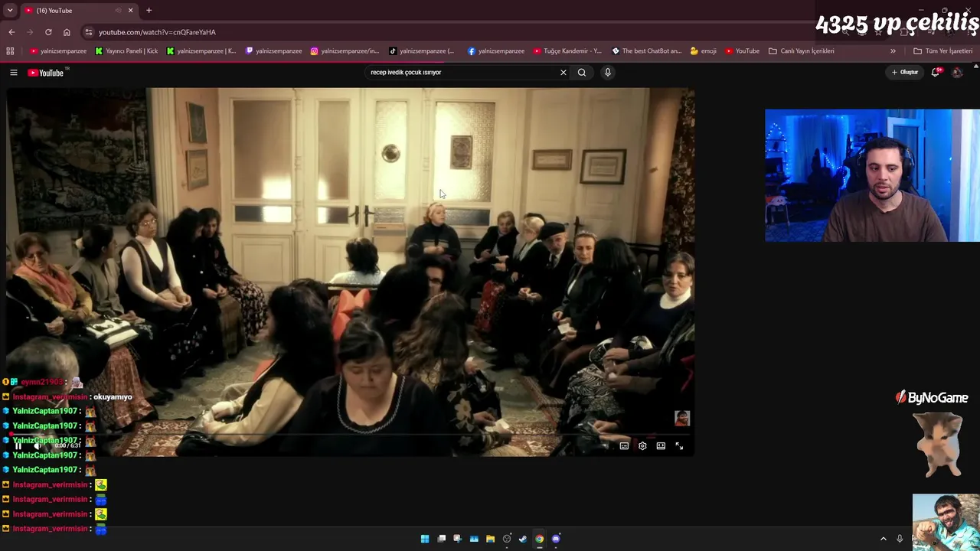Image resolution: width=980 pixels, height=551 pixels.
Task: Open the YouTube bookmark in the bookmarks bar
Action: point(742,51)
